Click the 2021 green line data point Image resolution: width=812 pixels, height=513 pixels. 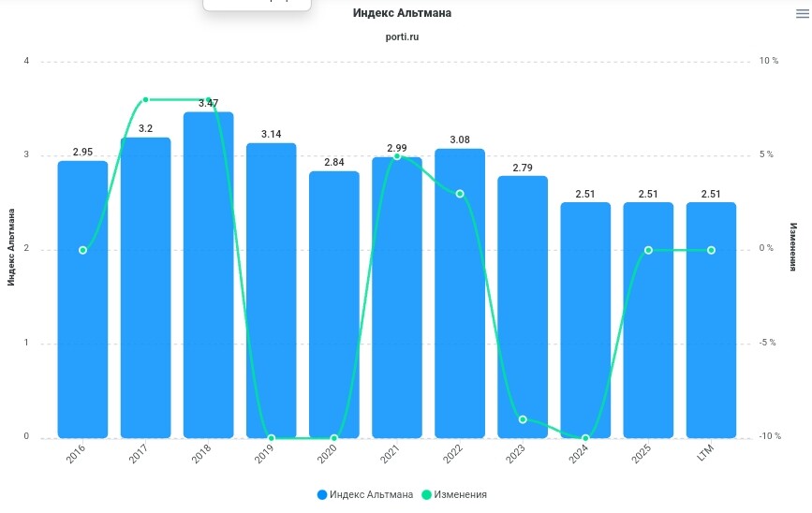(397, 156)
